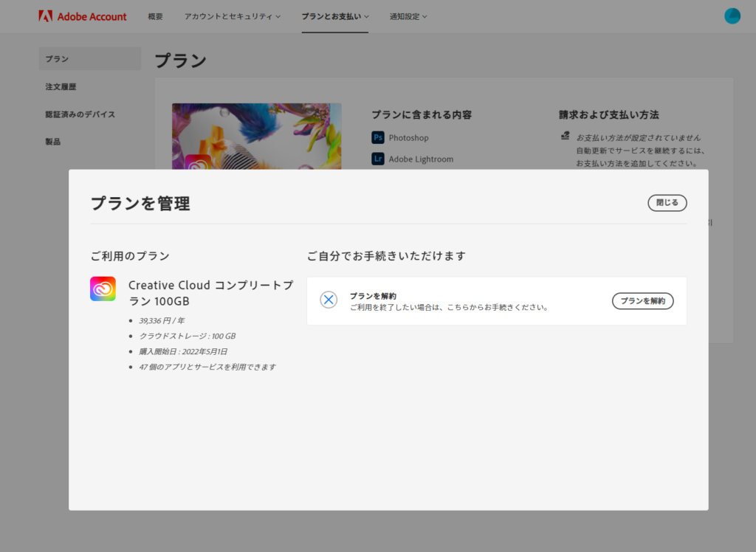Image resolution: width=756 pixels, height=552 pixels.
Task: Click the Creative Cloud コンプリートプラン plan name
Action: [210, 292]
